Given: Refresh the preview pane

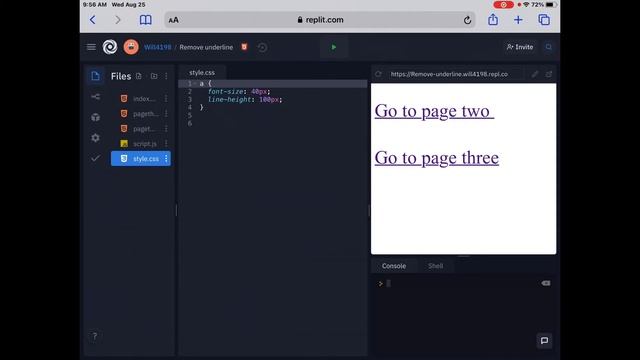Looking at the screenshot, I should (x=378, y=74).
